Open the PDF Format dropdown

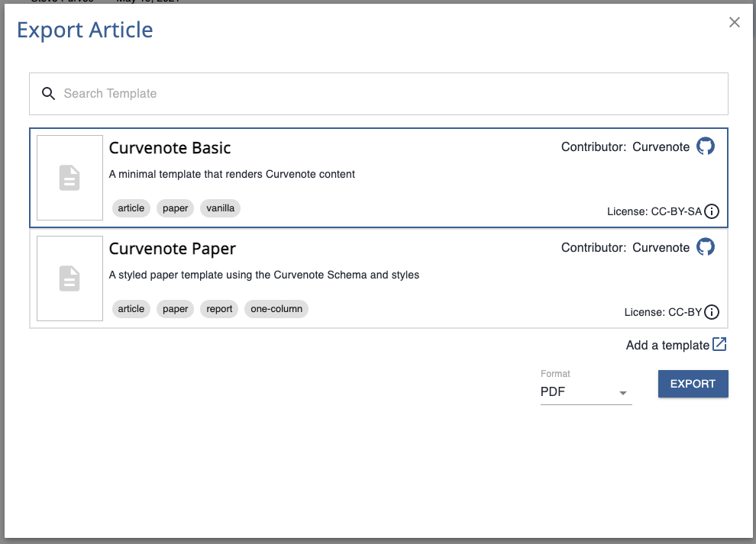pos(586,391)
